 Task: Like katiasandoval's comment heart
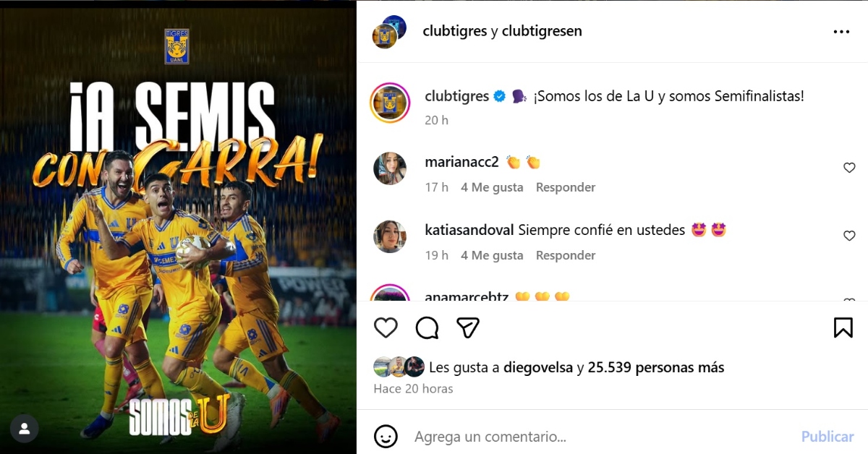pyautogui.click(x=849, y=236)
